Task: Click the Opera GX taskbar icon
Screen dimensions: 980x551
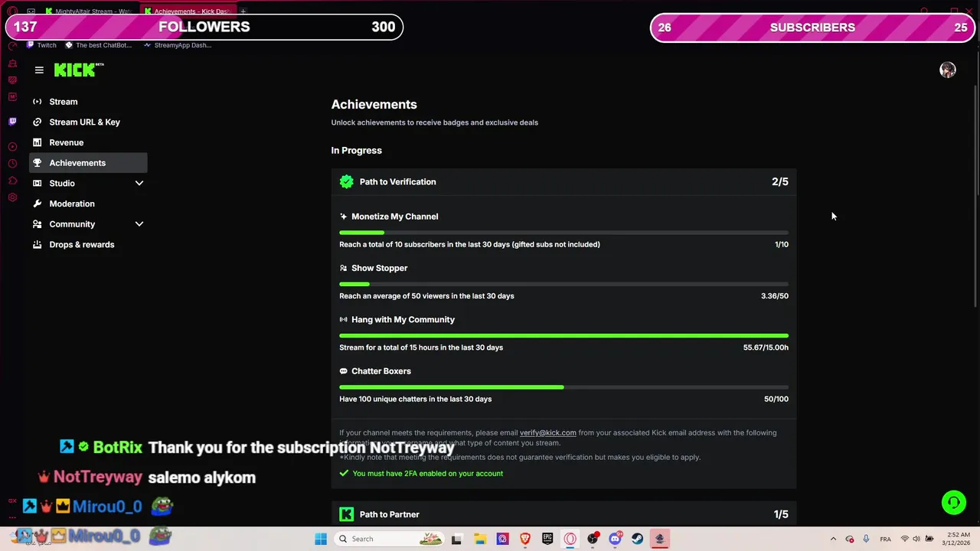Action: click(570, 539)
